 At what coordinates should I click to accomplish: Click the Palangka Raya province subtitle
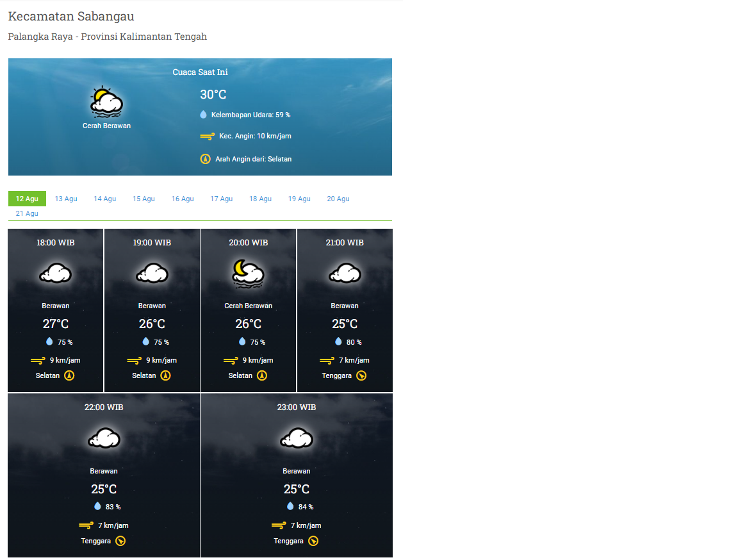(x=108, y=37)
